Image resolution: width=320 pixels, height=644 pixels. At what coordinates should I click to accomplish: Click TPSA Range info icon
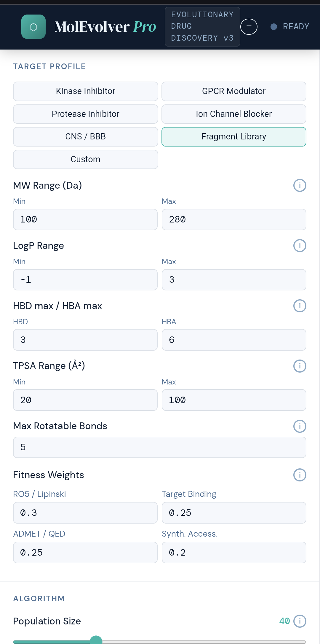tap(300, 366)
